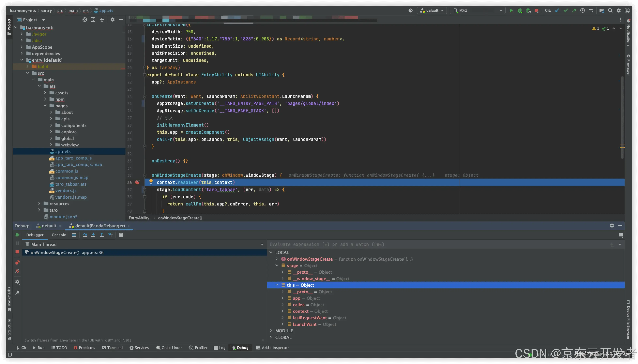This screenshot has height=364, width=638.
Task: Stop debug session red square in debug sidebar
Action: pos(17,252)
